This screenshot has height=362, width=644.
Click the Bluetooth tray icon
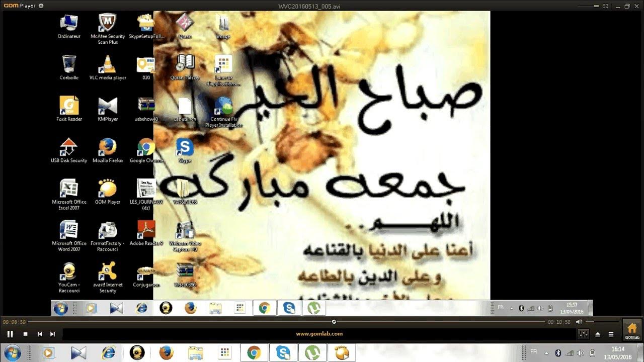(x=557, y=353)
